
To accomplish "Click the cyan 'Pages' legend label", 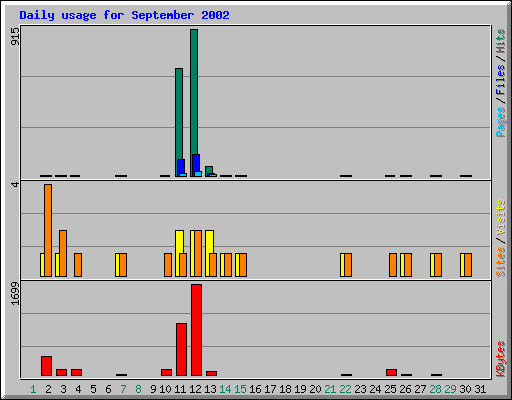I will click(x=500, y=122).
